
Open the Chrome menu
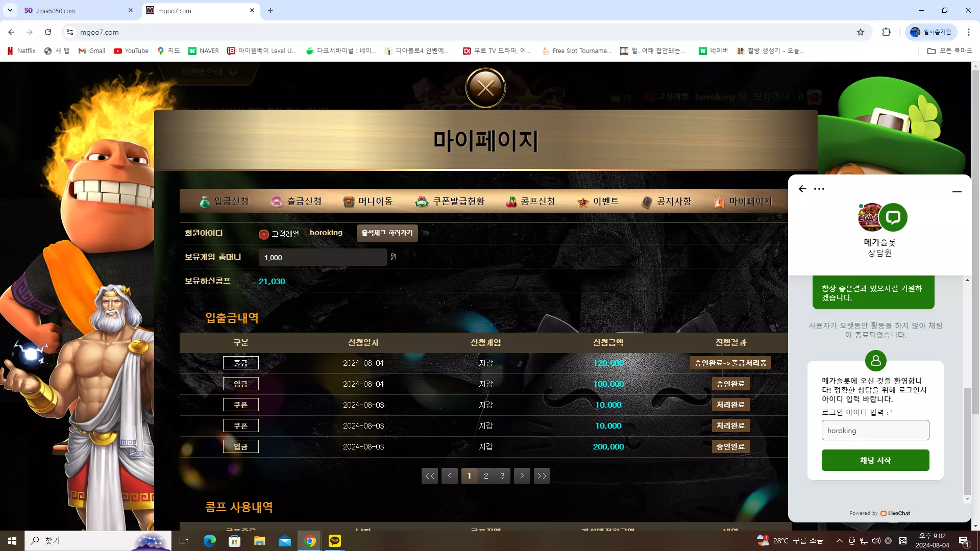click(x=969, y=32)
